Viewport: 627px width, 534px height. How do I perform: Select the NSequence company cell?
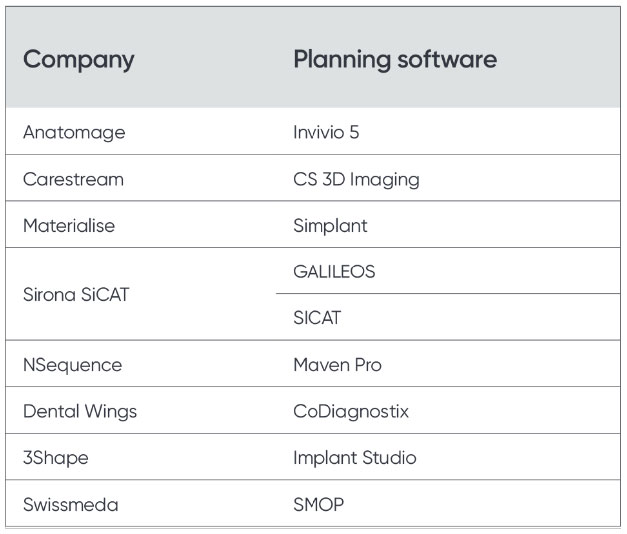72,365
